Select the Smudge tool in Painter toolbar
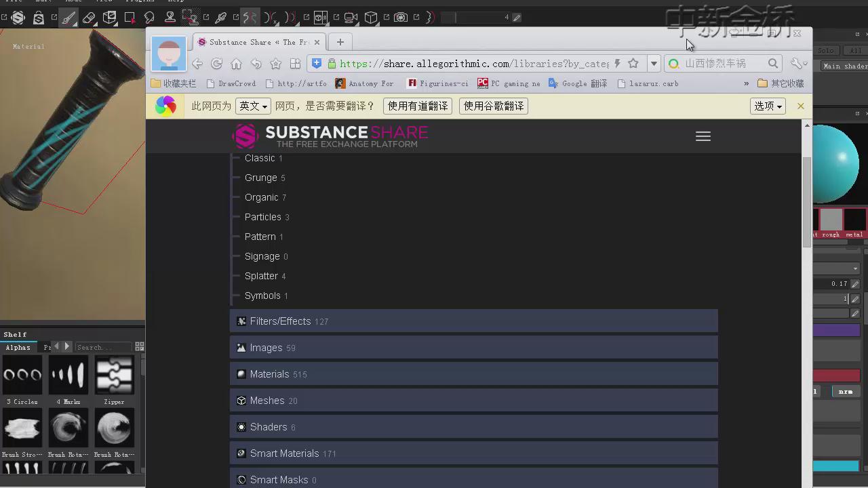The image size is (868, 488). (149, 18)
